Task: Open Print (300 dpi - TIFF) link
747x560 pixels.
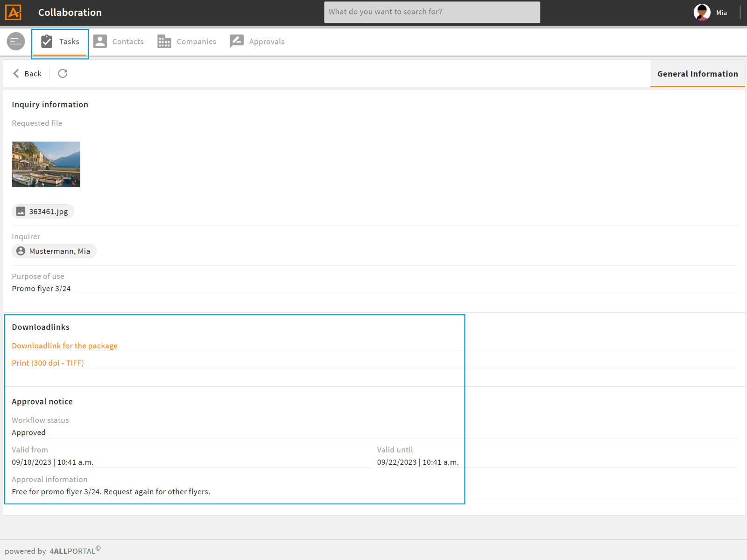Action: (48, 363)
